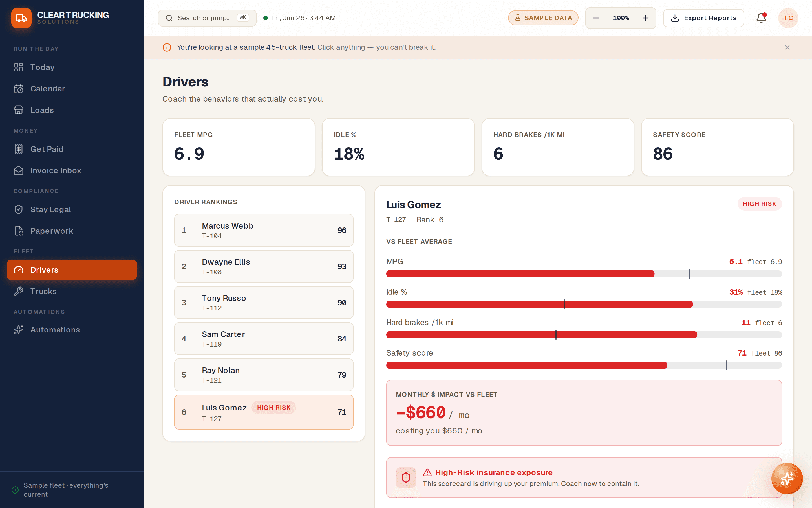Click the Automations sparkle icon
This screenshot has width=812, height=508.
coord(18,330)
